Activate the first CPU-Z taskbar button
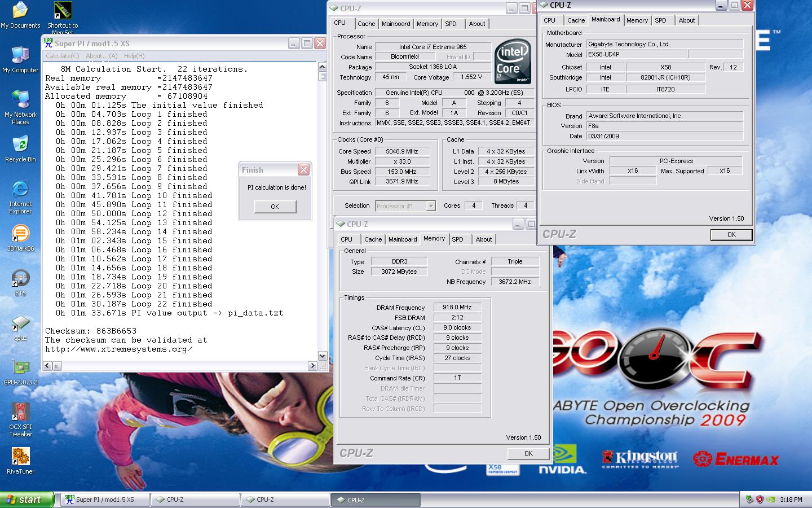 pos(195,500)
